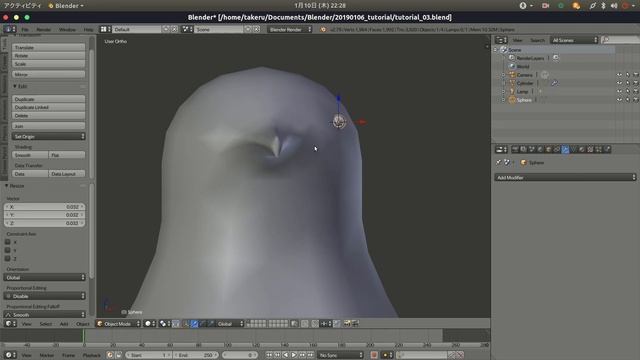Open the Proportional Editing Disable dropdown

(x=45, y=296)
